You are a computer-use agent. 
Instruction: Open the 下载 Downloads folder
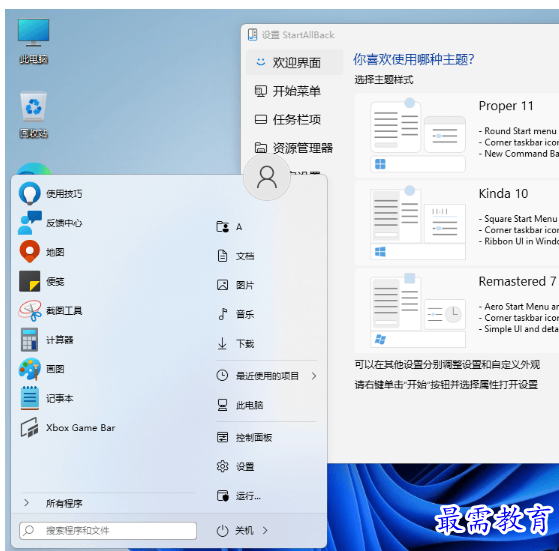point(236,344)
